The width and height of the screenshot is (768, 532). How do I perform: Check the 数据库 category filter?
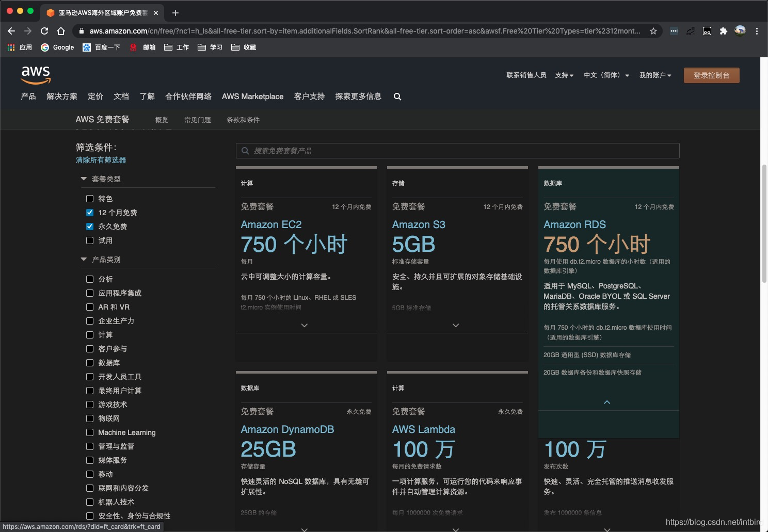pos(90,363)
